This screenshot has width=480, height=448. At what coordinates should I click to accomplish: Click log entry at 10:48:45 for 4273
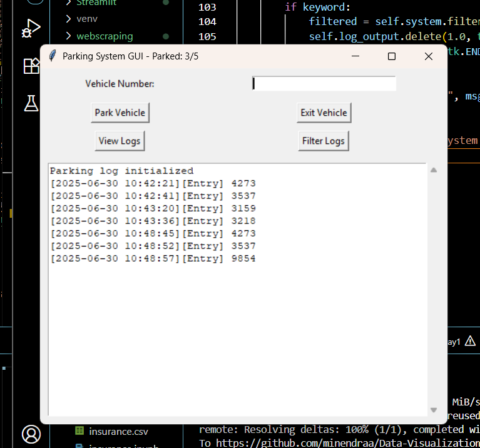pos(153,233)
